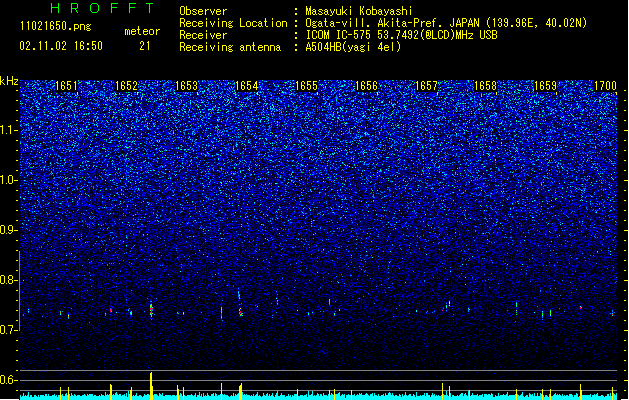
Task: Click the 0.9 kHz axis label
Action: [9, 230]
